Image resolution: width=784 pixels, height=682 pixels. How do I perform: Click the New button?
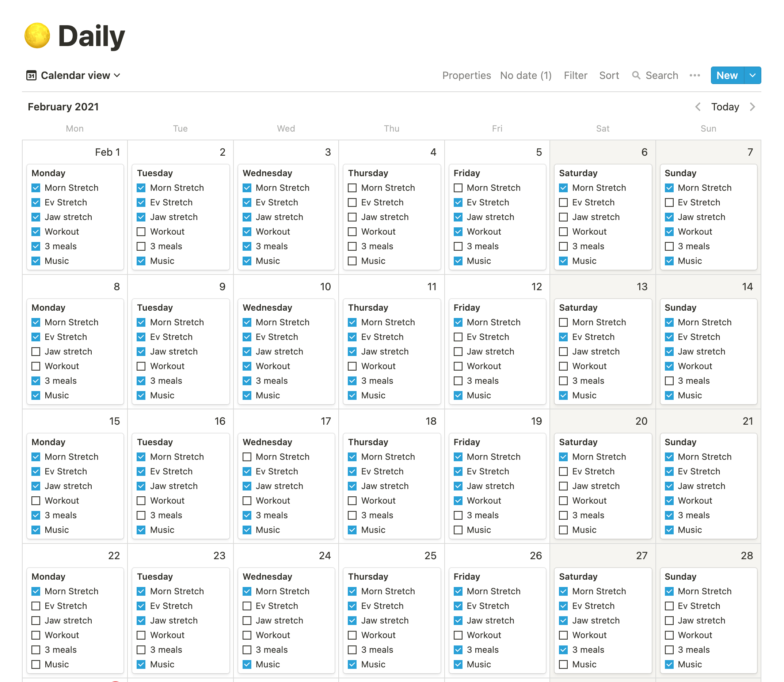pyautogui.click(x=727, y=75)
